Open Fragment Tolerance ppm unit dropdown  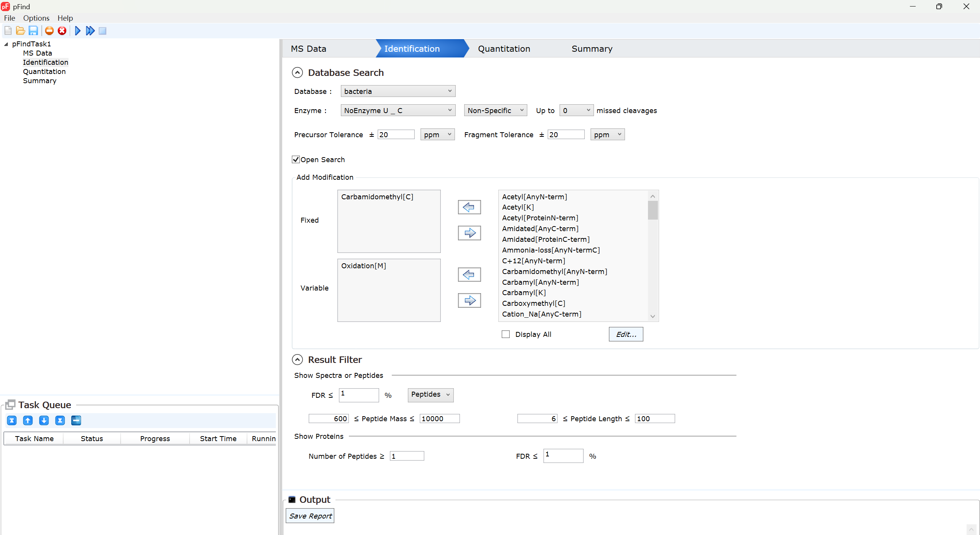[607, 135]
